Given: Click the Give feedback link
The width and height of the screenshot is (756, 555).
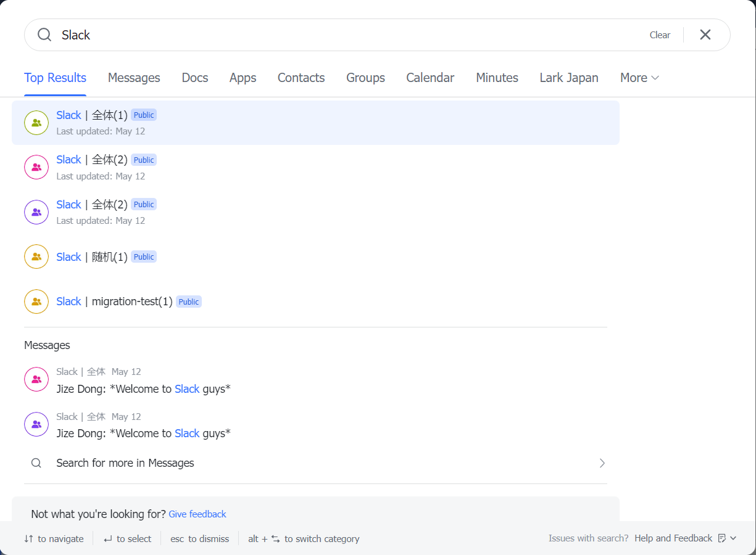Looking at the screenshot, I should coord(197,514).
